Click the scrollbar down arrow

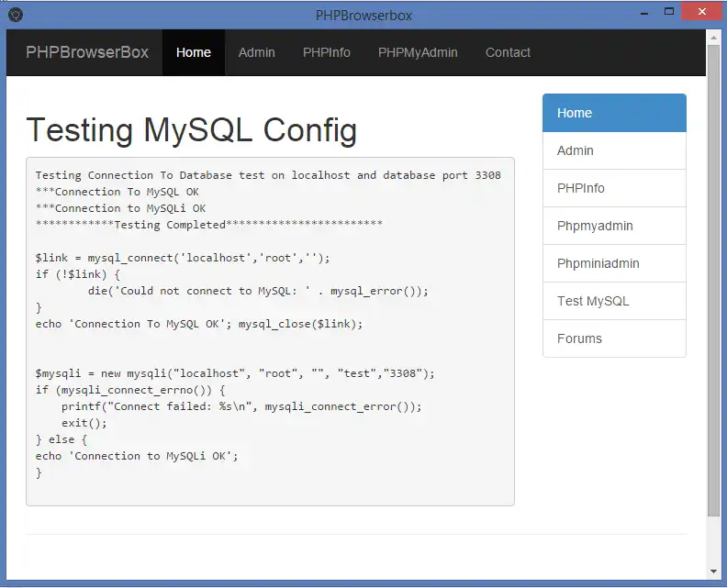coord(713,572)
